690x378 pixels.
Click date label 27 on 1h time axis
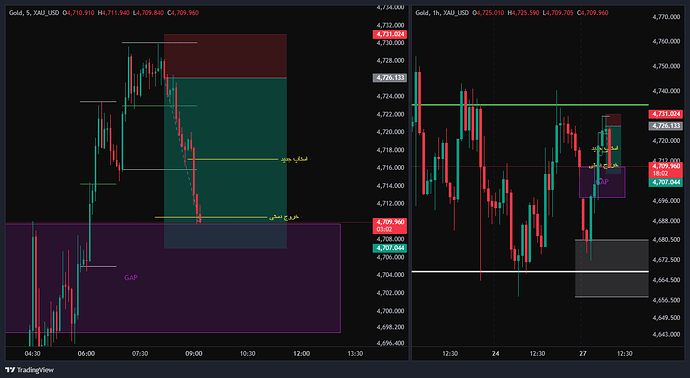tap(583, 353)
